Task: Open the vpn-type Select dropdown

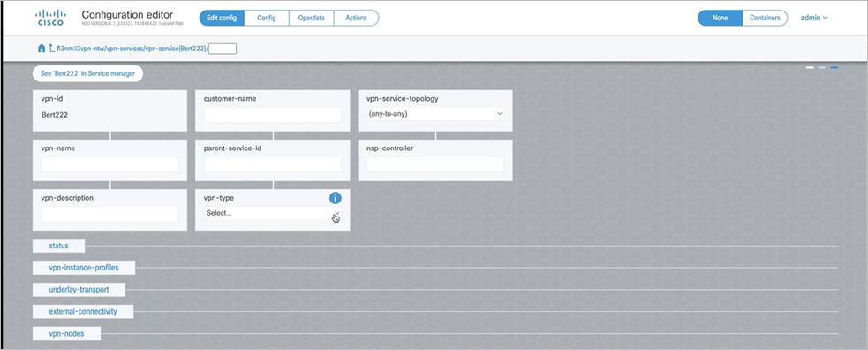Action: point(272,213)
